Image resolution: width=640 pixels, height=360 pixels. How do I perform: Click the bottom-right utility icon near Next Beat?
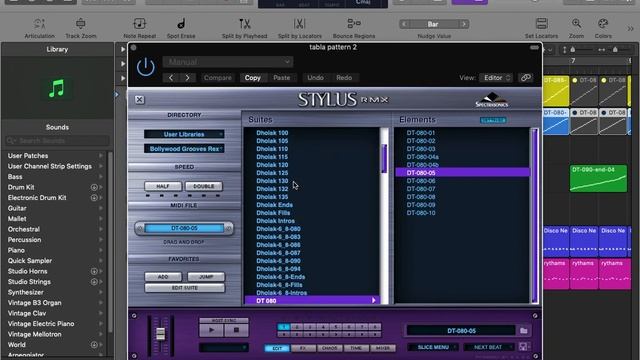point(523,347)
